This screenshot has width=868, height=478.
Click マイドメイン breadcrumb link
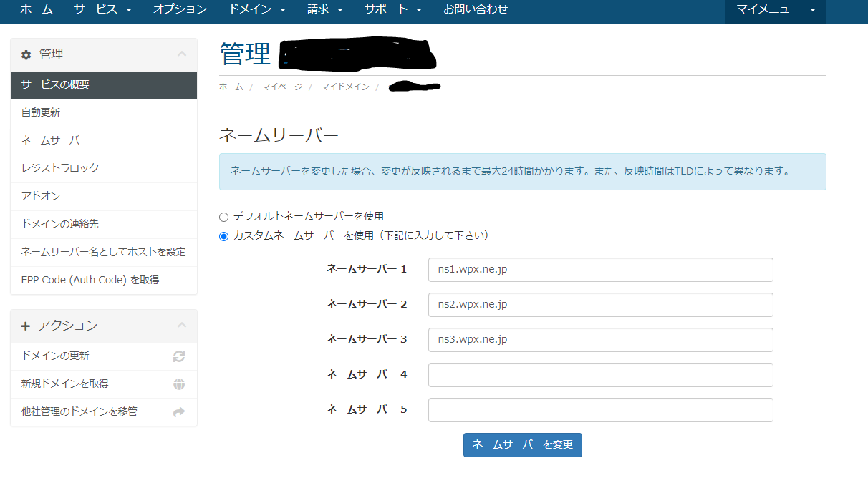(345, 87)
